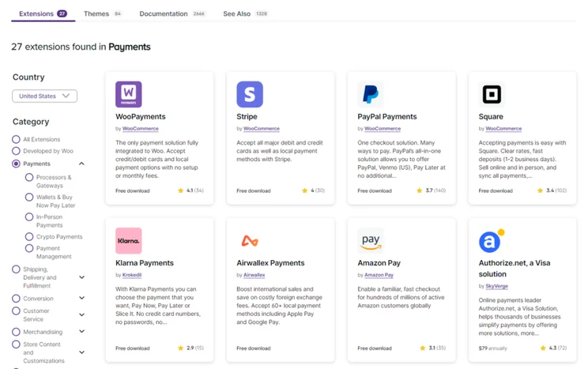The width and height of the screenshot is (588, 369).
Task: Click the star rating on Stripe card
Action: coord(313,190)
